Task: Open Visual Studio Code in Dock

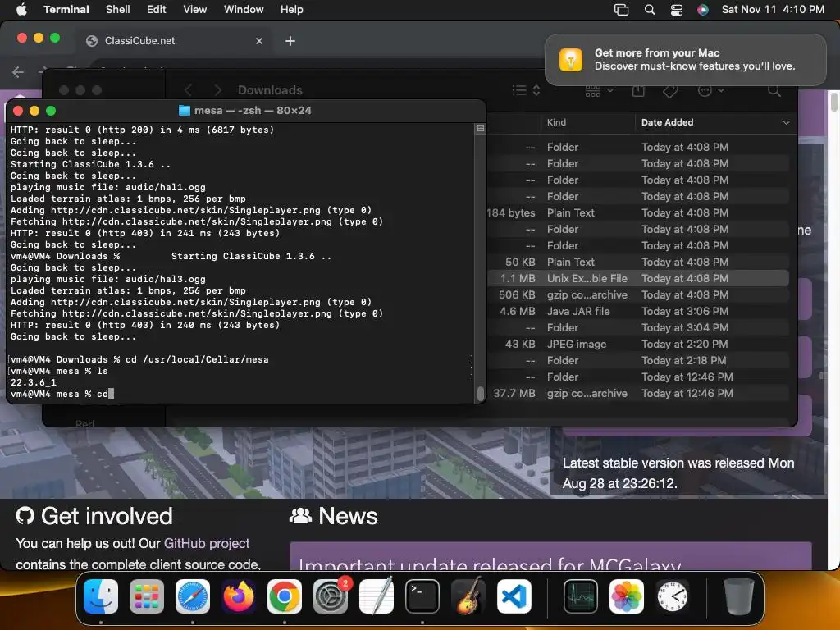Action: (x=514, y=596)
